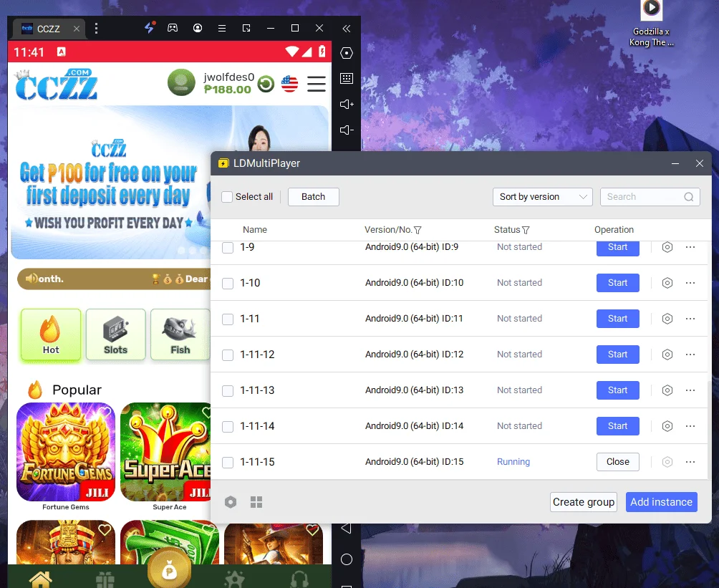Select the Hot game category
Viewport: 719px width, 588px height.
click(51, 334)
